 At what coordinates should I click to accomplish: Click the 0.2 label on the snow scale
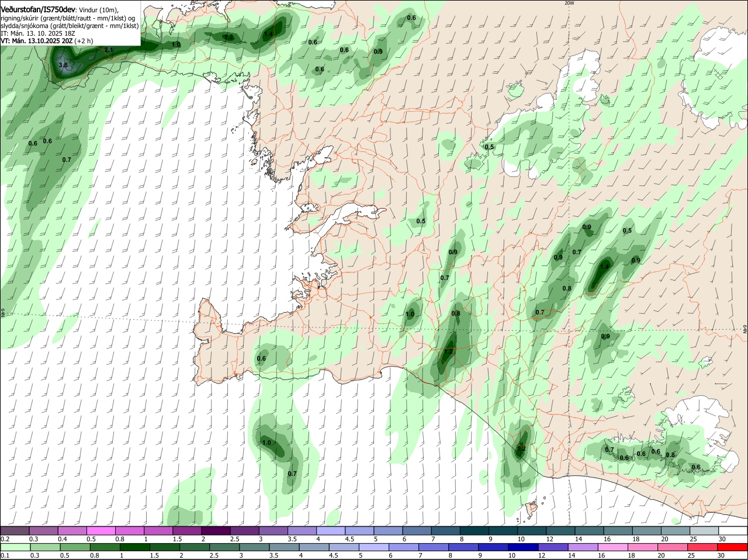(5, 539)
